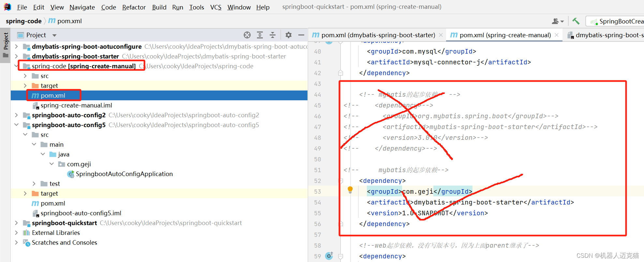Open the Tools menu

[197, 7]
